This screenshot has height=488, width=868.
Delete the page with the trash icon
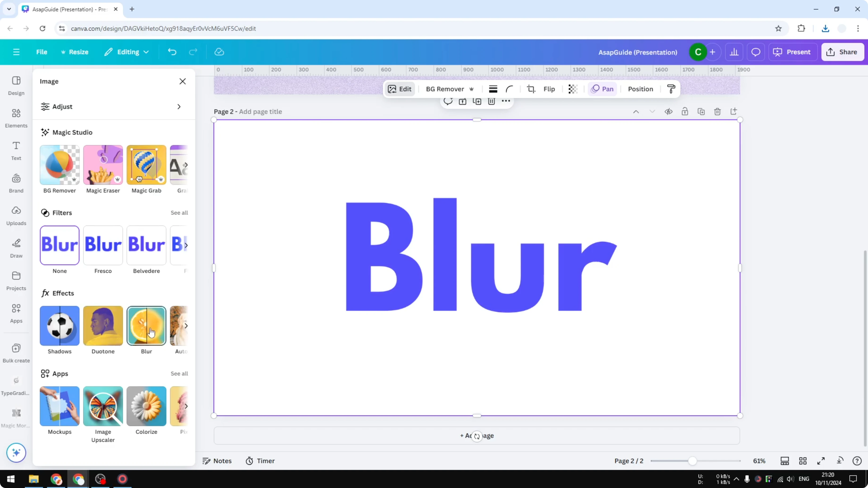coord(717,112)
